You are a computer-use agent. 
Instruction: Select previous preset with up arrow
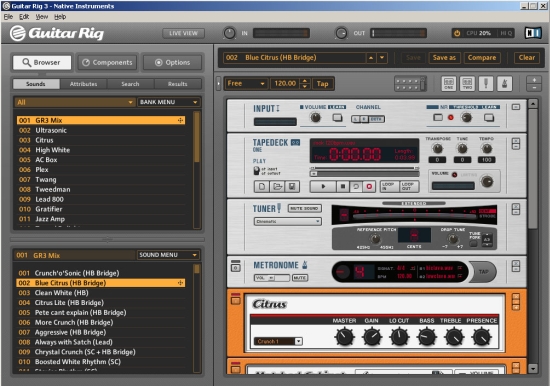tap(371, 58)
